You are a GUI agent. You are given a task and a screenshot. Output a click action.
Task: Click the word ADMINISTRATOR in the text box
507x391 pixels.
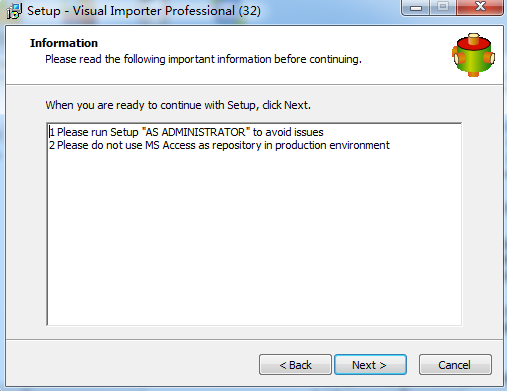[203, 132]
